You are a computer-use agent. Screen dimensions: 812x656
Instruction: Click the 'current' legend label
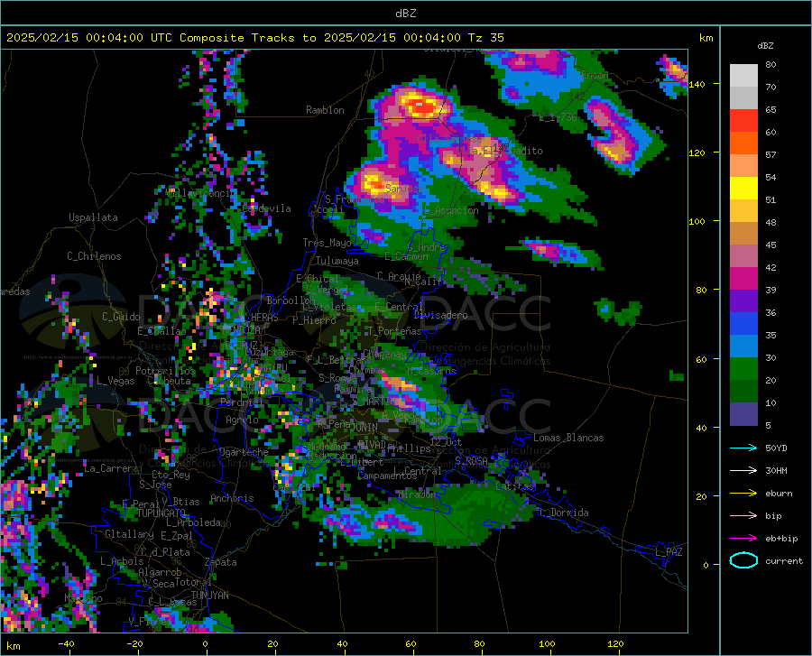click(784, 560)
